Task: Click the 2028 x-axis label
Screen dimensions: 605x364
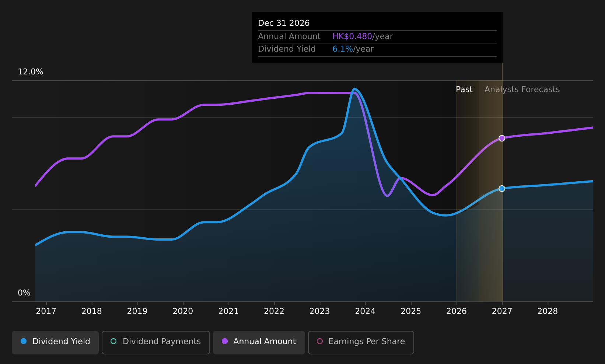Action: click(548, 311)
